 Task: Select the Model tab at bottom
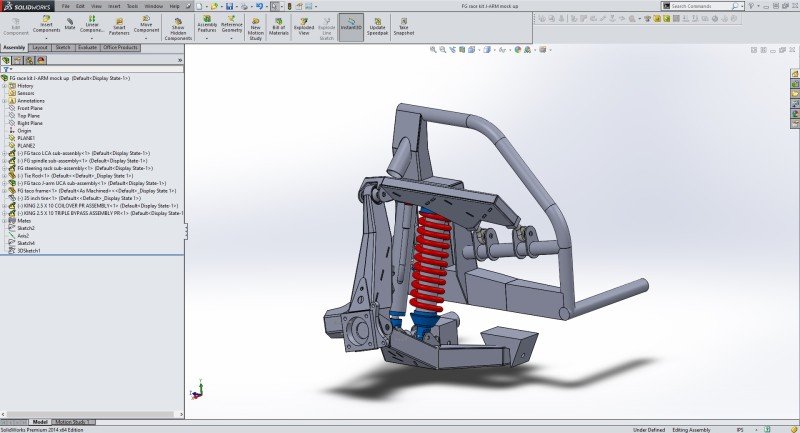[40, 422]
